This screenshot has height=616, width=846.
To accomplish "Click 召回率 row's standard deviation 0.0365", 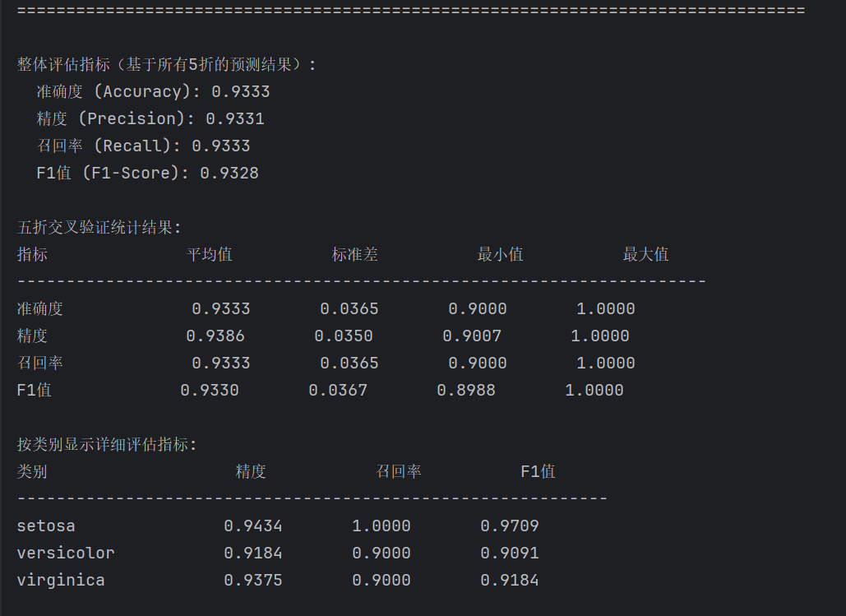I will pyautogui.click(x=349, y=363).
